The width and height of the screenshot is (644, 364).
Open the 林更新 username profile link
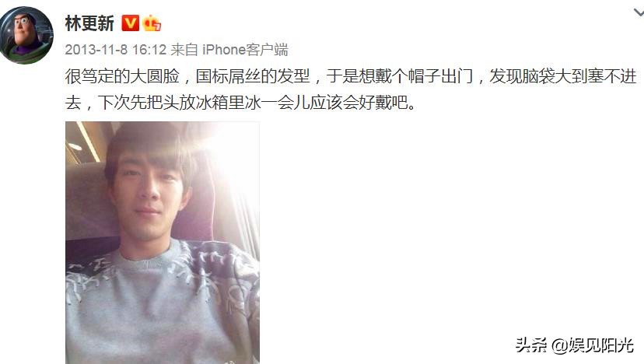point(89,23)
